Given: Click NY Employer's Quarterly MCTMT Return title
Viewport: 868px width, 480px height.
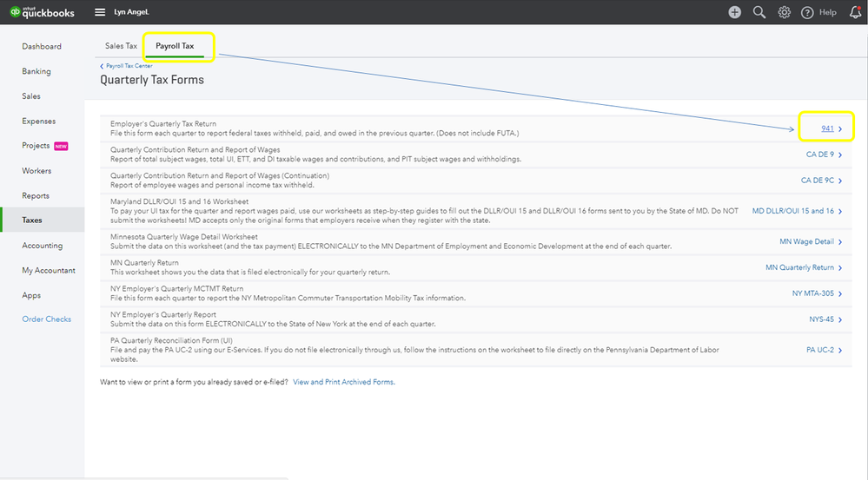Looking at the screenshot, I should point(176,289).
